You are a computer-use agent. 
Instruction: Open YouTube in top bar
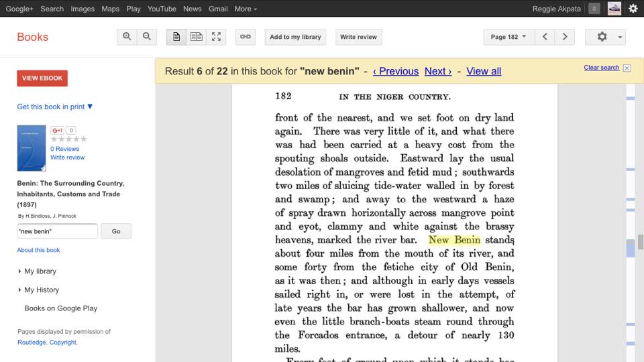click(x=162, y=9)
